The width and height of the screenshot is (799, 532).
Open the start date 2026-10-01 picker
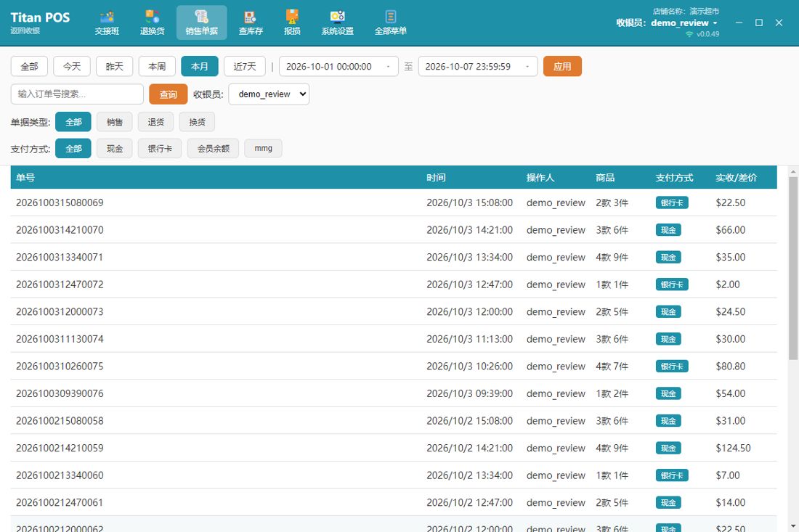click(x=339, y=67)
